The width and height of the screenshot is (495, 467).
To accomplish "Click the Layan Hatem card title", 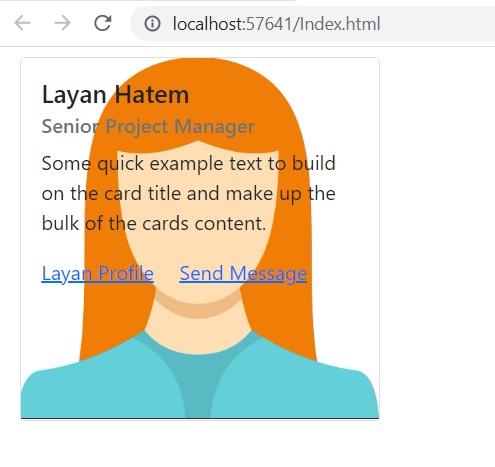I will coord(115,95).
